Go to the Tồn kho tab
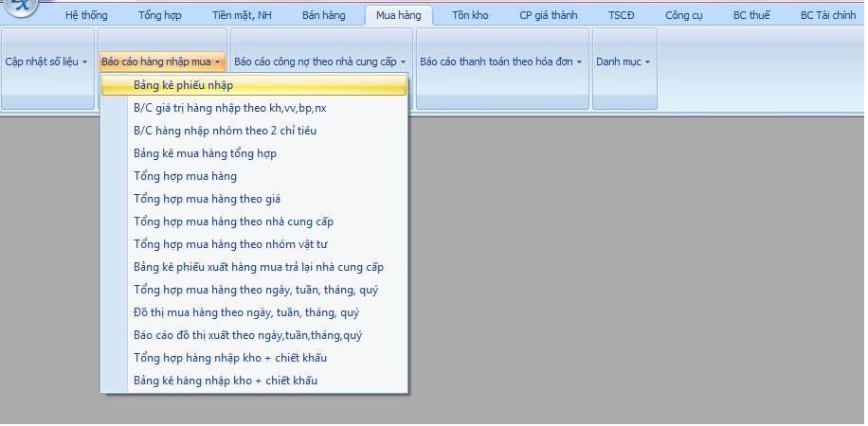868x426 pixels. pyautogui.click(x=470, y=15)
